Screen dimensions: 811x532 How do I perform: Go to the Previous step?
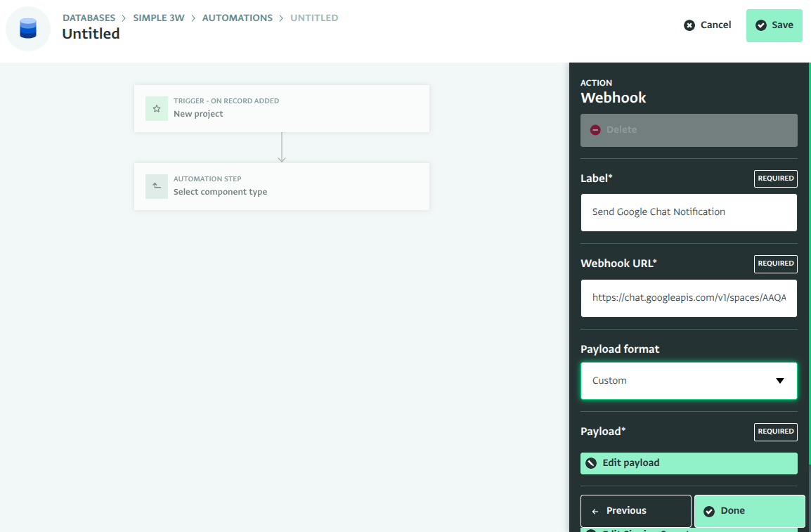coord(636,511)
